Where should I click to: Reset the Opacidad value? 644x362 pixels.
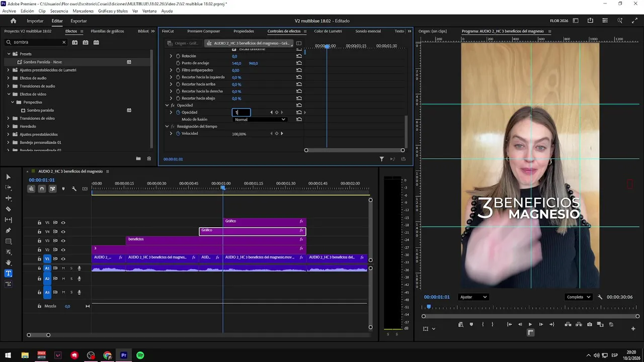(x=299, y=112)
